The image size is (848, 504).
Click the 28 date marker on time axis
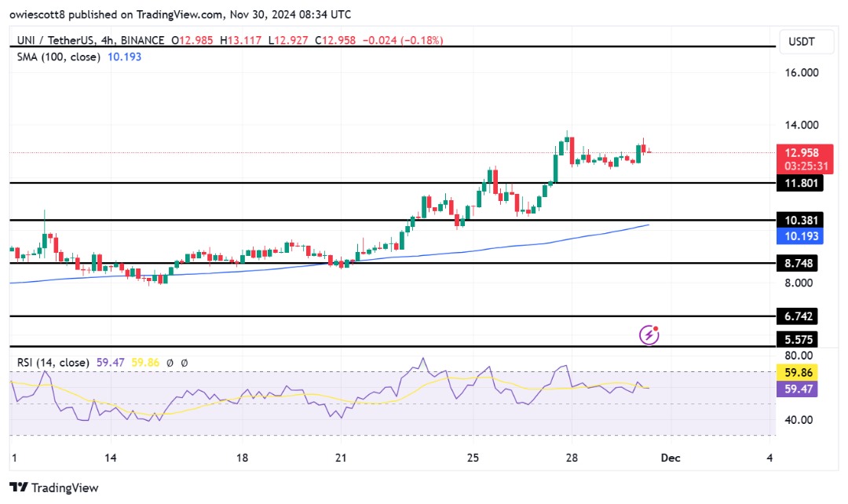click(572, 458)
